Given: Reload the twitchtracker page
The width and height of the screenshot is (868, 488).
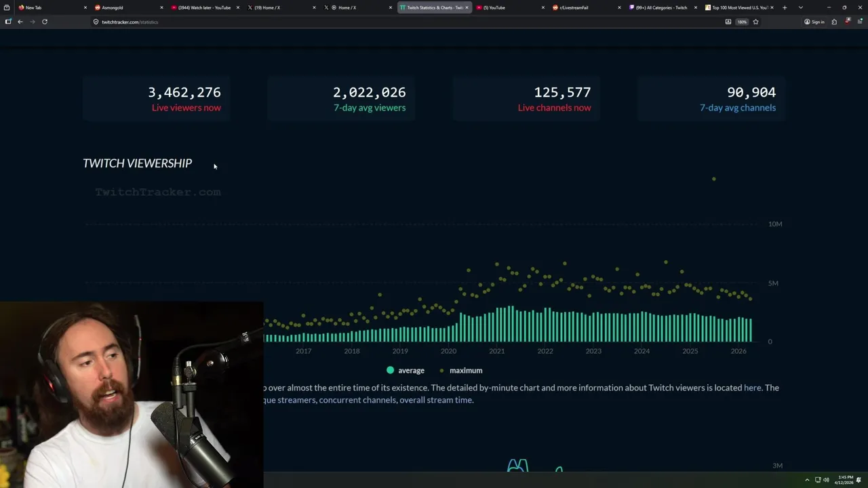Looking at the screenshot, I should click(x=45, y=22).
